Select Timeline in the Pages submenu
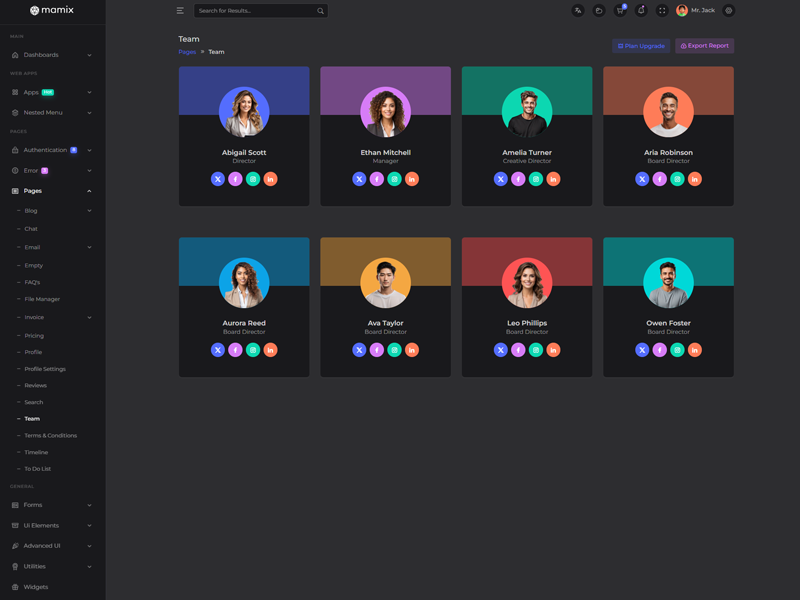 36,452
